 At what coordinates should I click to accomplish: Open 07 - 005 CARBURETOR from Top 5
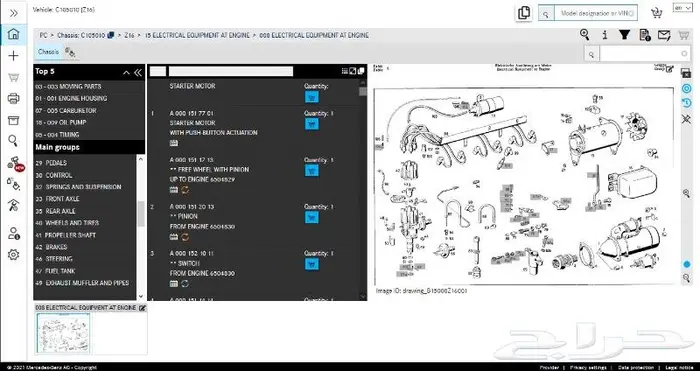66,110
